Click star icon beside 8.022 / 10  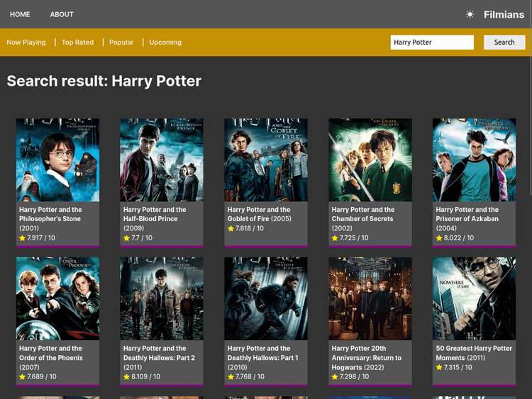[x=439, y=238]
